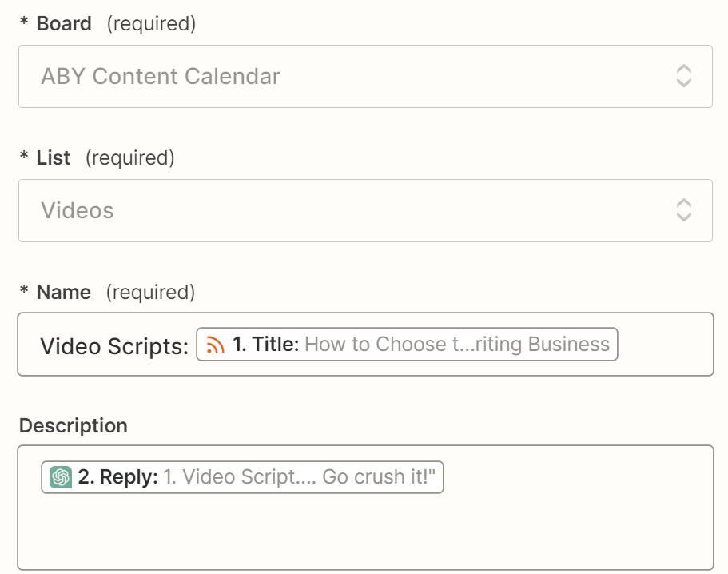The height and width of the screenshot is (574, 728).
Task: Click the ChatGPT icon in Reply pill
Action: pyautogui.click(x=61, y=477)
